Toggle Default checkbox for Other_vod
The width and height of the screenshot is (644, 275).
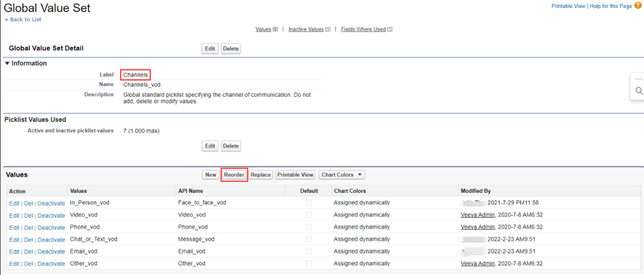click(309, 263)
